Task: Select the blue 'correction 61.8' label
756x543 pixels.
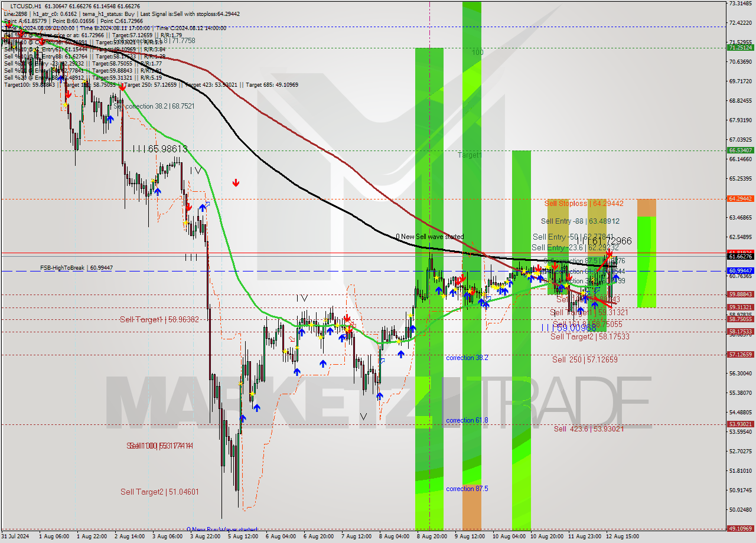Action: point(467,420)
